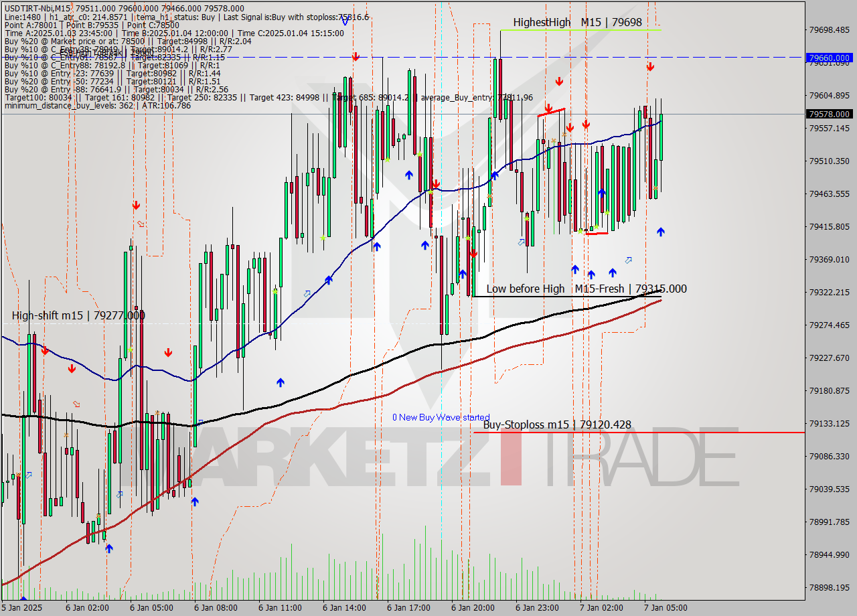Click the 'Buy %20 @ Entry -50: 77234' line
Viewport: 857px width, 616px height.
pyautogui.click(x=112, y=81)
